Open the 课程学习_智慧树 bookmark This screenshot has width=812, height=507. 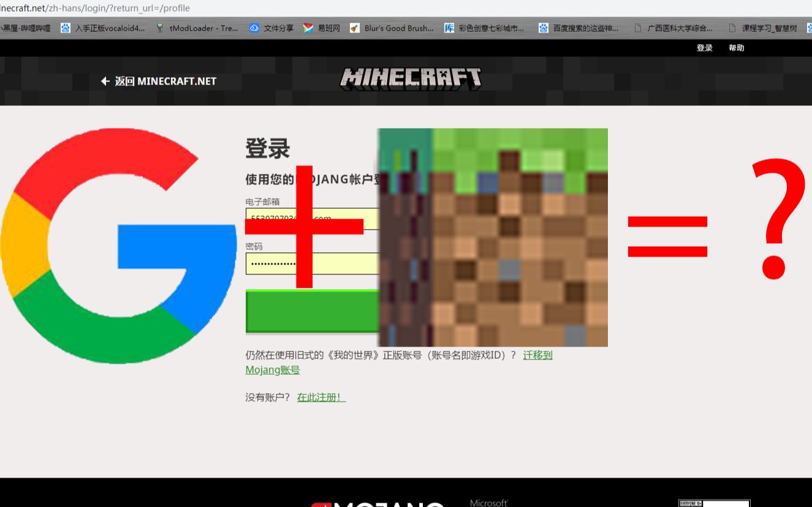click(763, 28)
